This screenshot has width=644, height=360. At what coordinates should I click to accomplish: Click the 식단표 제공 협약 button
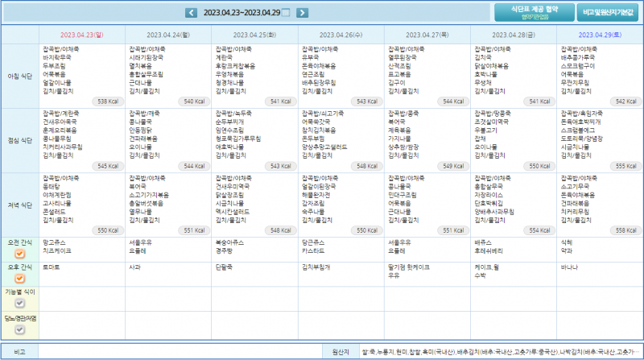click(540, 11)
